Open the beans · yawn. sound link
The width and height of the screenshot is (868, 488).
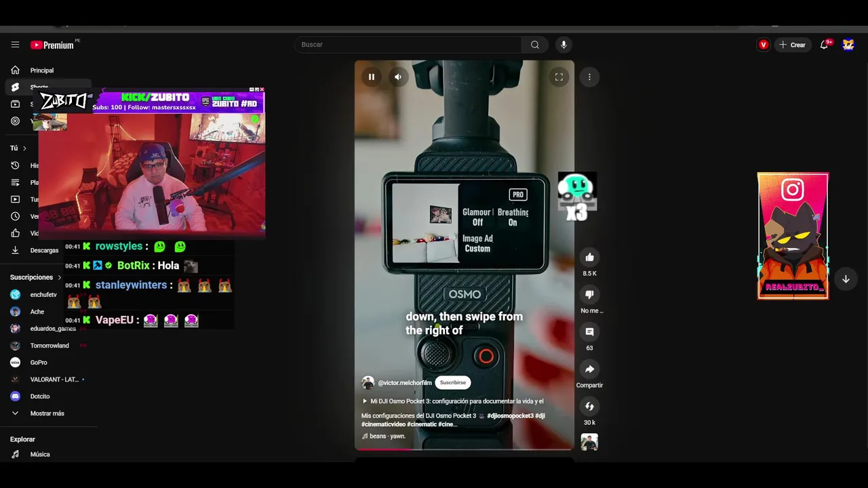(x=384, y=436)
